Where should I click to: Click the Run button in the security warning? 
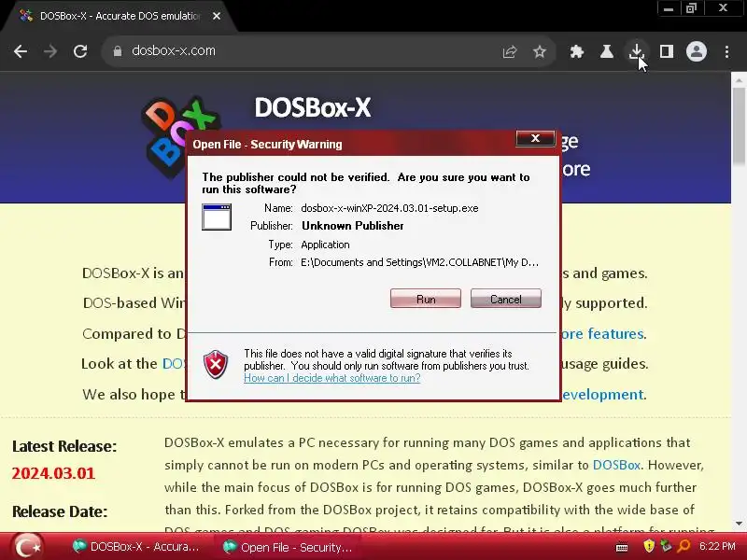click(x=426, y=299)
